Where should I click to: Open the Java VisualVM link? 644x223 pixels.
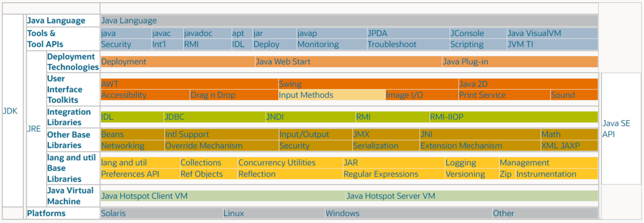click(x=535, y=33)
